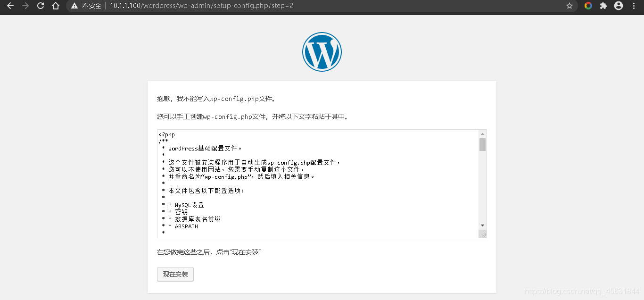Screen dimensions: 644x300
Task: Open the browser three-dot menu
Action: tap(634, 6)
